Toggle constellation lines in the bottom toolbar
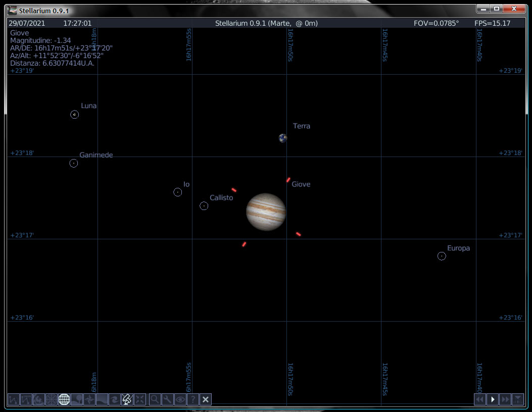 (14, 399)
